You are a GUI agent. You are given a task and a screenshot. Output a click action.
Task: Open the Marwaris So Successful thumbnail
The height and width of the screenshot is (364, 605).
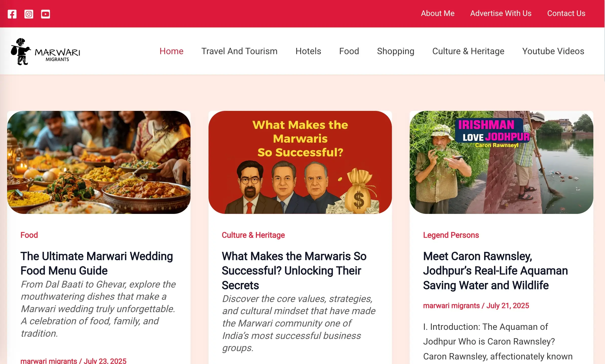coord(300,162)
